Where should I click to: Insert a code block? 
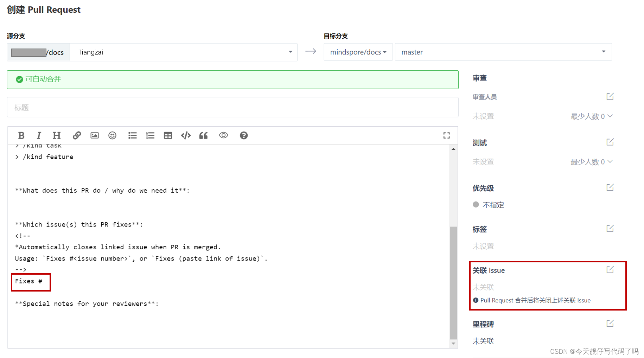tap(185, 135)
